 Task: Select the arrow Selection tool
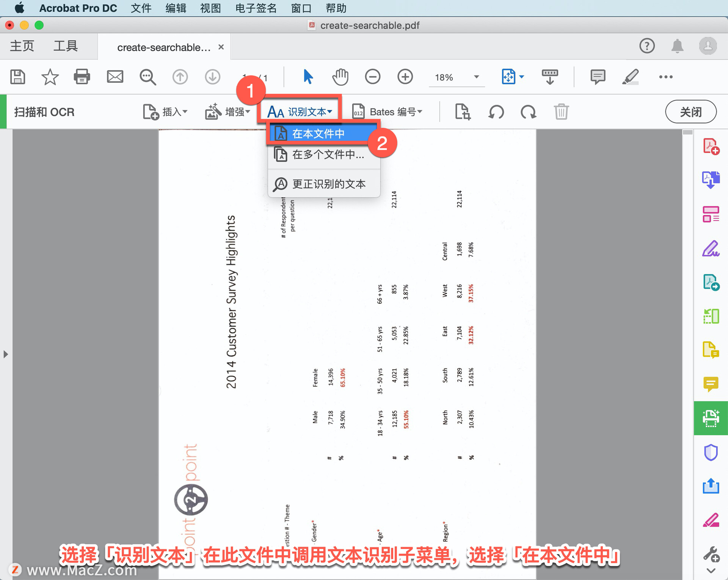pyautogui.click(x=308, y=77)
